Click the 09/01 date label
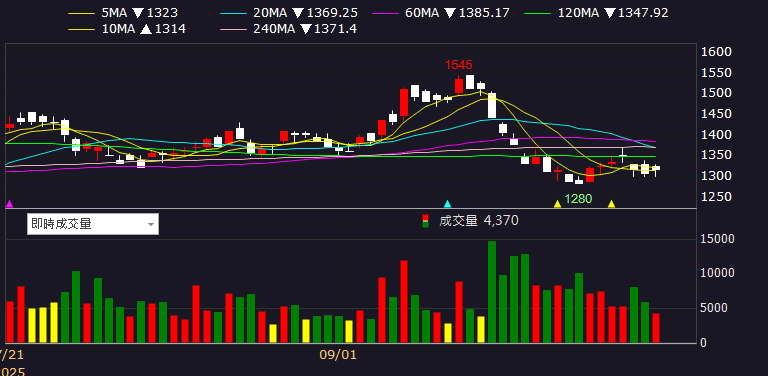This screenshot has height=376, width=768. (x=338, y=355)
